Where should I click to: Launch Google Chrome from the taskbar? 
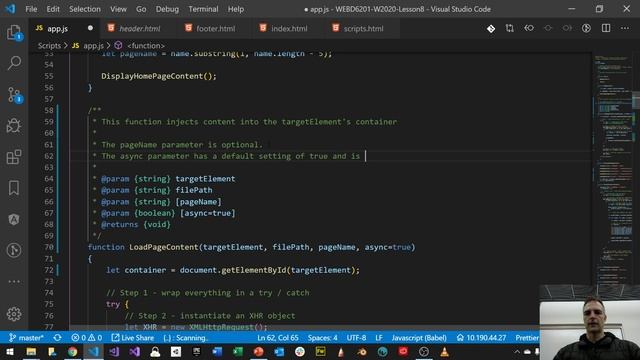[72, 351]
